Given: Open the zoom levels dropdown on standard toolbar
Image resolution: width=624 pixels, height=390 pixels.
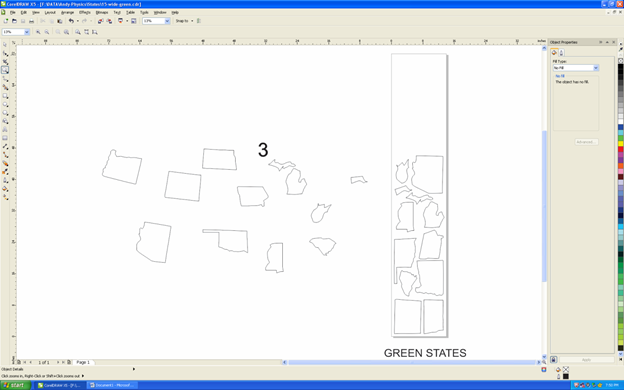Looking at the screenshot, I should pyautogui.click(x=167, y=21).
